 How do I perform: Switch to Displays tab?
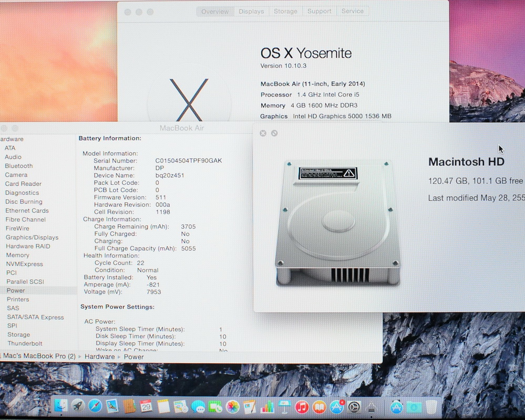pyautogui.click(x=251, y=12)
